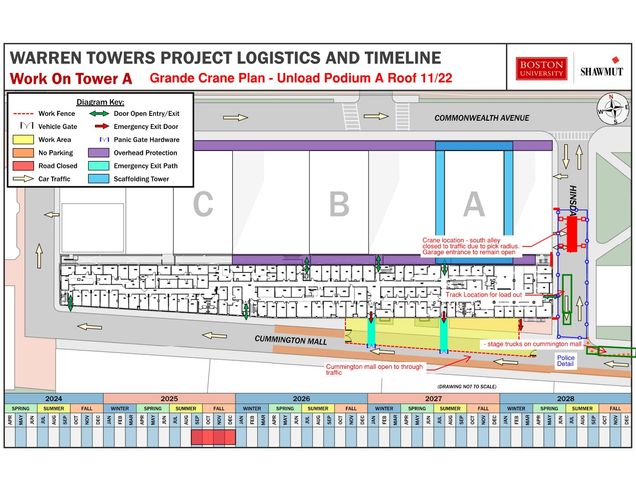Click the Commonwealth Avenue street label
Viewport: 636px width, 491px height.
coord(481,118)
